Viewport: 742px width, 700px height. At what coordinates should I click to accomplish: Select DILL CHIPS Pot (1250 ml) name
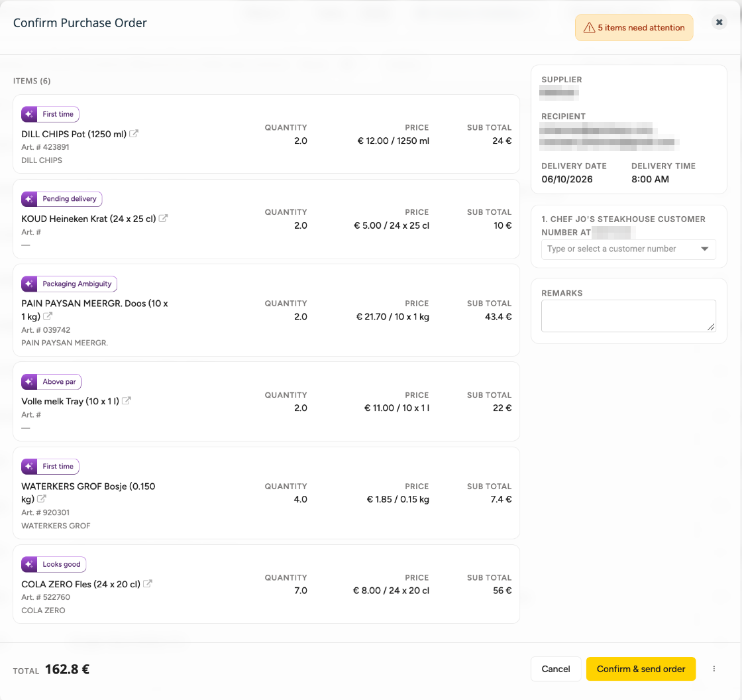click(74, 134)
